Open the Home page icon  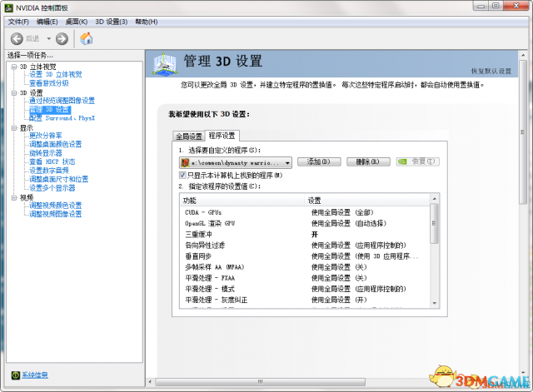click(87, 38)
